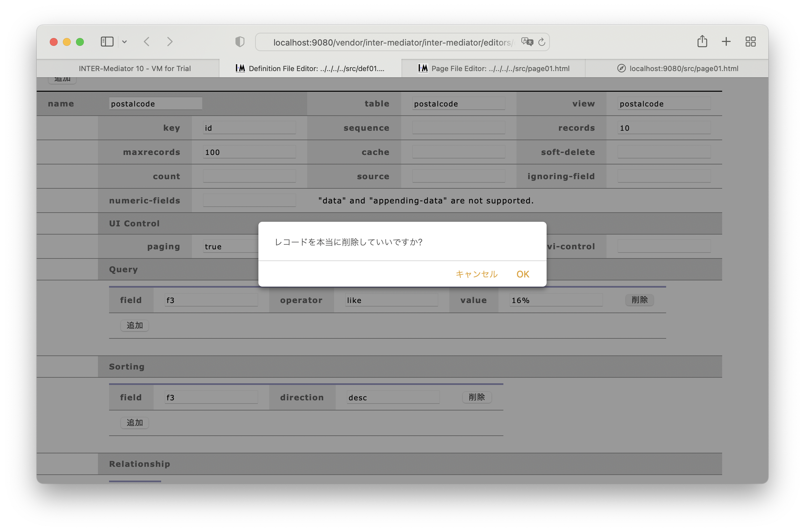The width and height of the screenshot is (805, 532).
Task: Click the operator field showing like
Action: pyautogui.click(x=391, y=300)
